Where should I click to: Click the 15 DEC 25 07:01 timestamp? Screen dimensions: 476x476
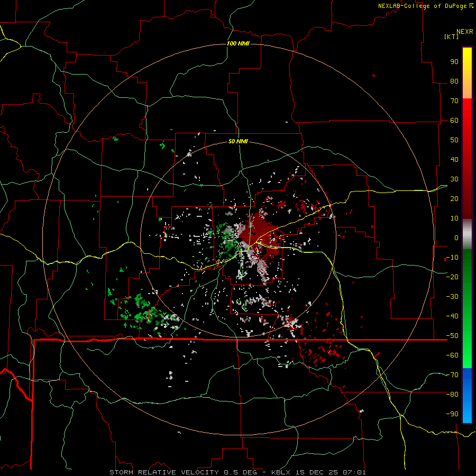(330, 472)
